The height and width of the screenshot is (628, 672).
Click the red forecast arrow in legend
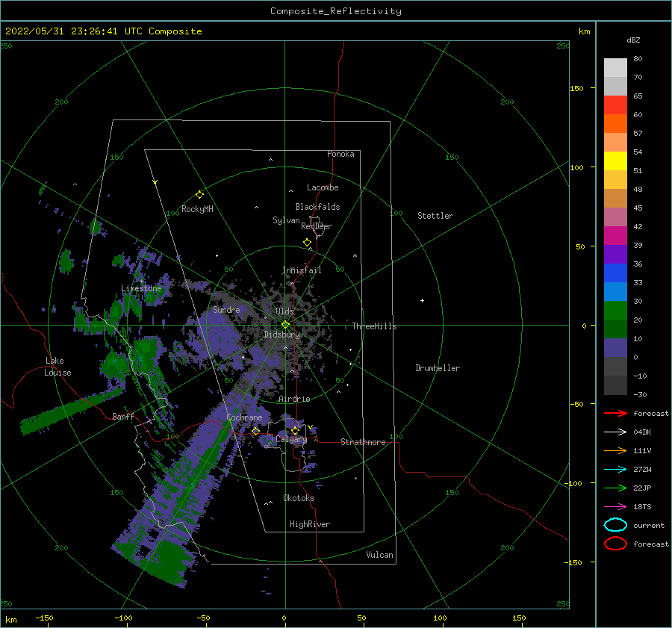[x=615, y=413]
